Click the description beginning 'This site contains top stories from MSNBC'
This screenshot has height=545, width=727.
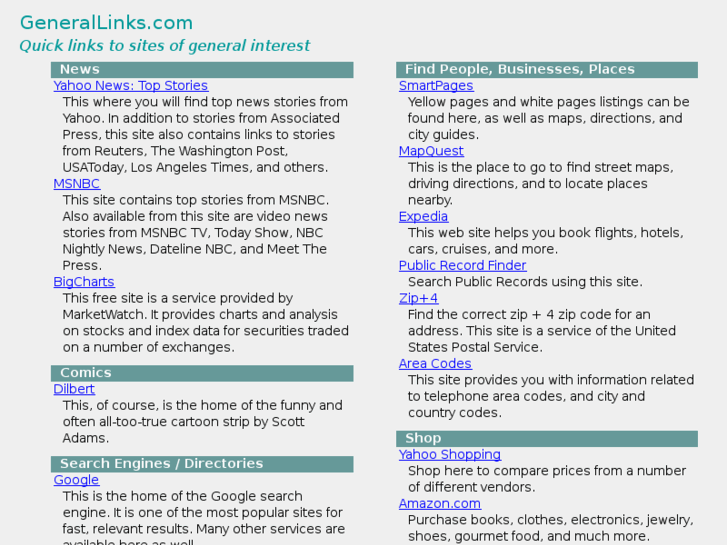coord(196,233)
